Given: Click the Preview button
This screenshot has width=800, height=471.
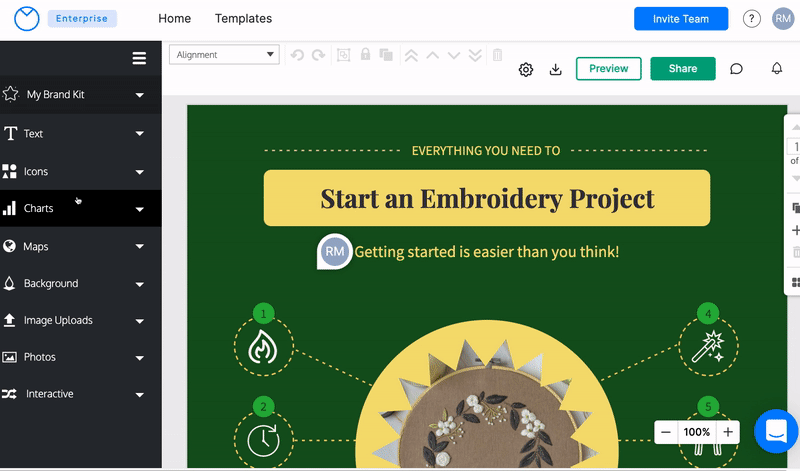Looking at the screenshot, I should (x=608, y=69).
